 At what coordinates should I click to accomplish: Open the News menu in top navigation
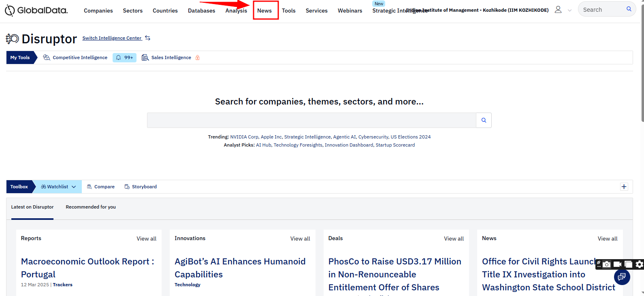[264, 11]
